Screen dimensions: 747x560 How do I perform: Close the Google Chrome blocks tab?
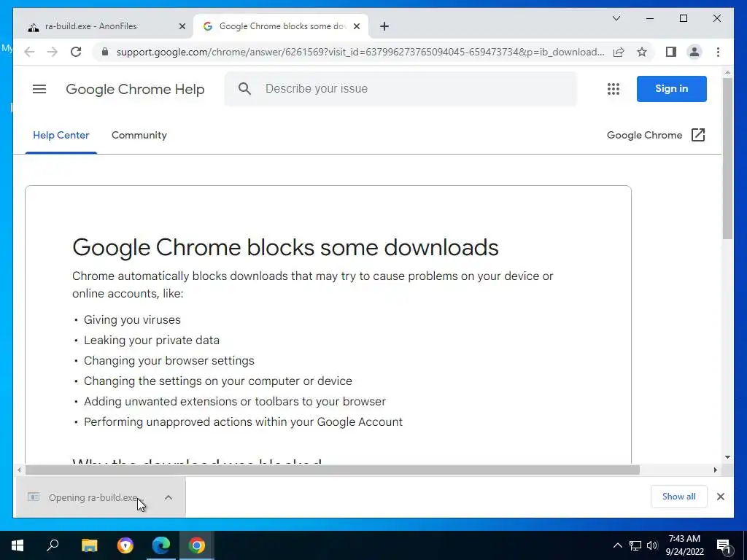tap(356, 27)
